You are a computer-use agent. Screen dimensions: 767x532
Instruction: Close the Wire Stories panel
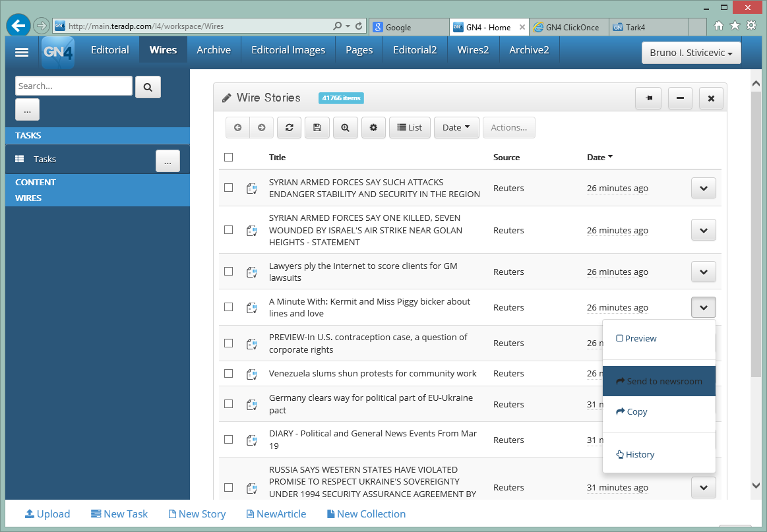[x=711, y=98]
